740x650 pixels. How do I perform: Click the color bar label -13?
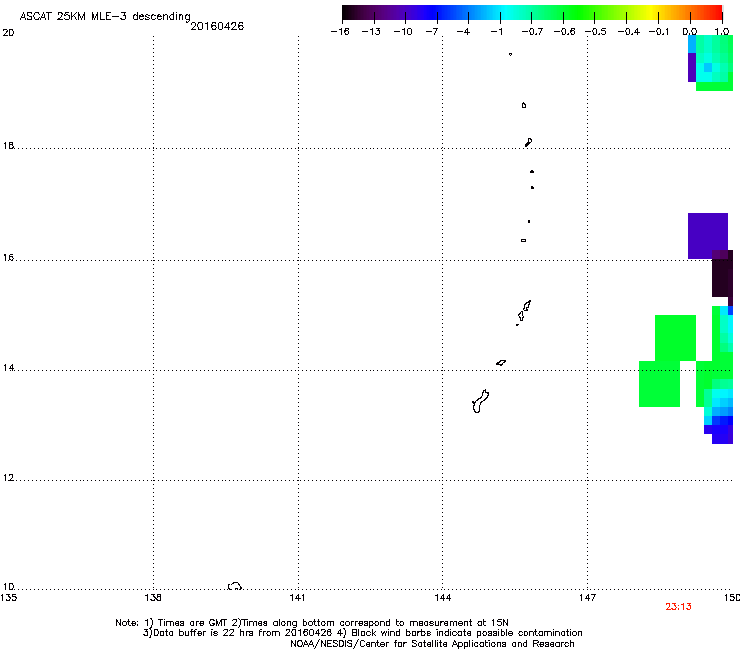click(x=371, y=32)
